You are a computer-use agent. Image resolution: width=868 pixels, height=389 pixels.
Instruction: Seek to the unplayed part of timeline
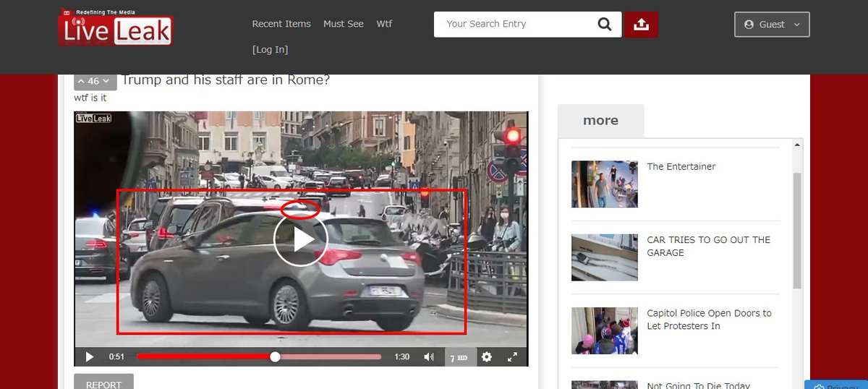pos(331,356)
